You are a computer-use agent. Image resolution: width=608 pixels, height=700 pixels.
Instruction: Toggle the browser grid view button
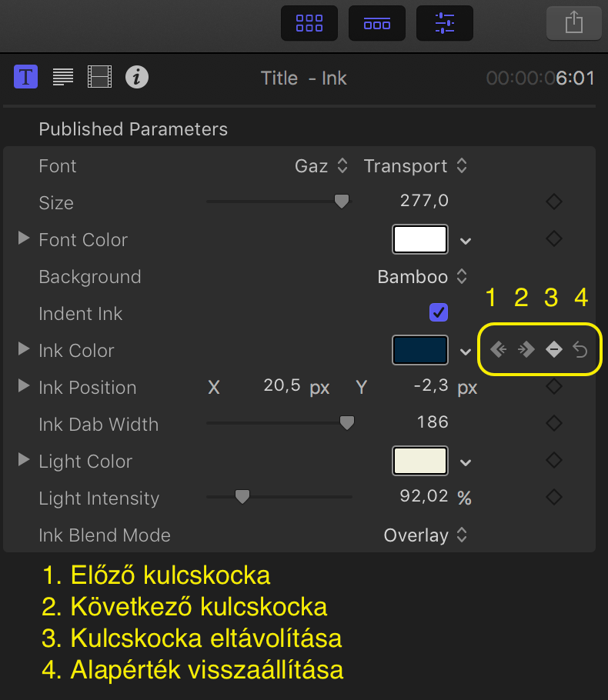pos(309,23)
